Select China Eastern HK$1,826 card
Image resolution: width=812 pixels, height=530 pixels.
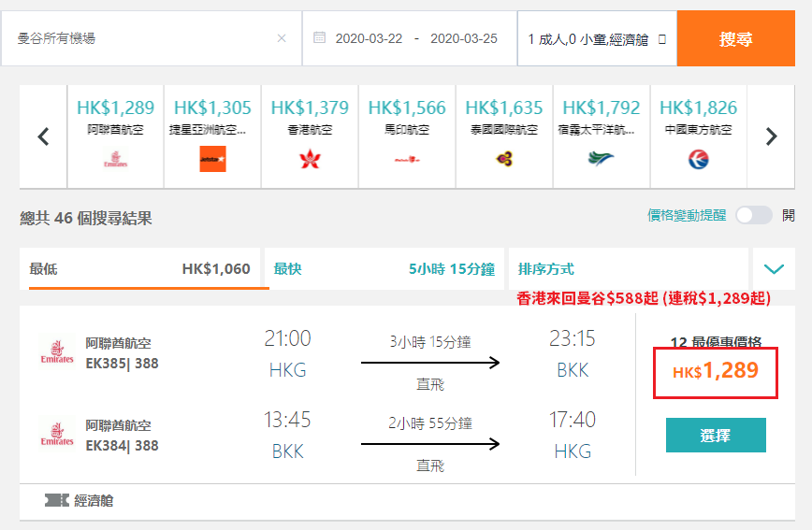click(698, 136)
